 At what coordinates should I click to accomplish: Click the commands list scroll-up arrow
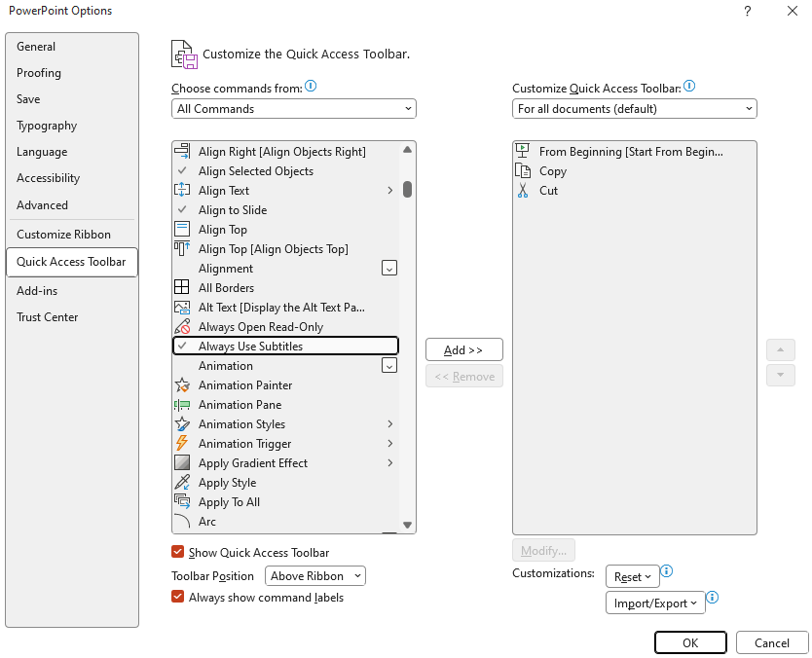tap(408, 150)
